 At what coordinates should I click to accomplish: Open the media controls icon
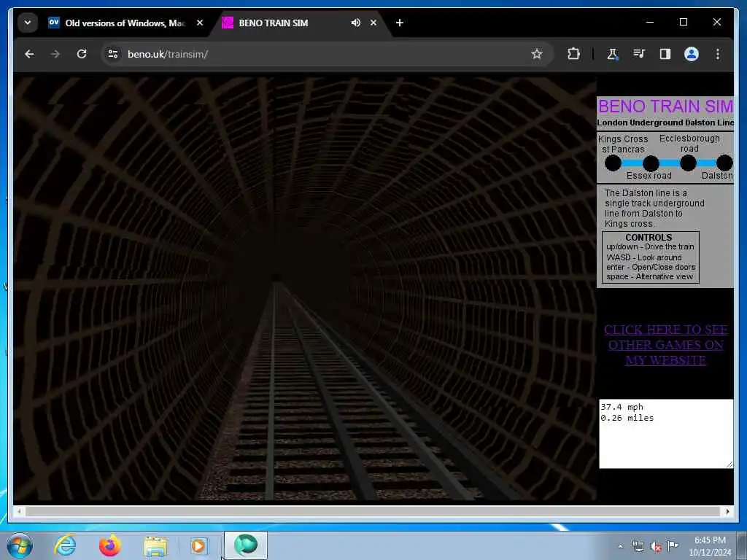point(639,54)
